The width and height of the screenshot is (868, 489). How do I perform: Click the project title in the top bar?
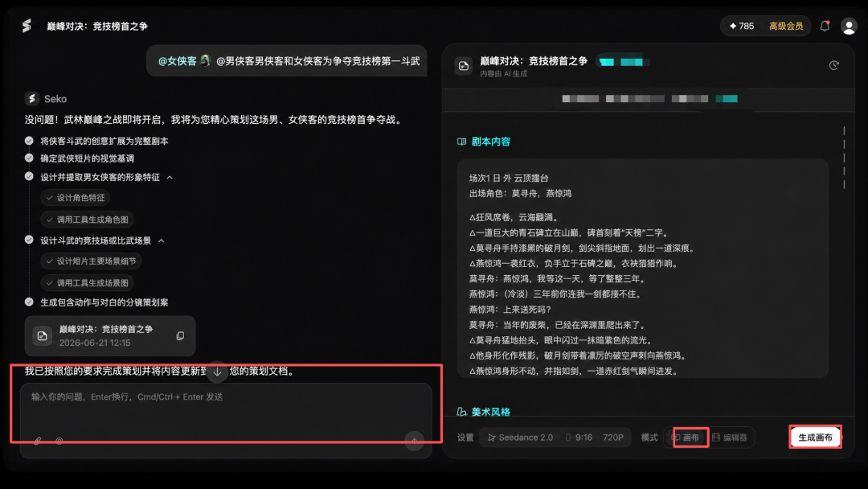click(97, 26)
